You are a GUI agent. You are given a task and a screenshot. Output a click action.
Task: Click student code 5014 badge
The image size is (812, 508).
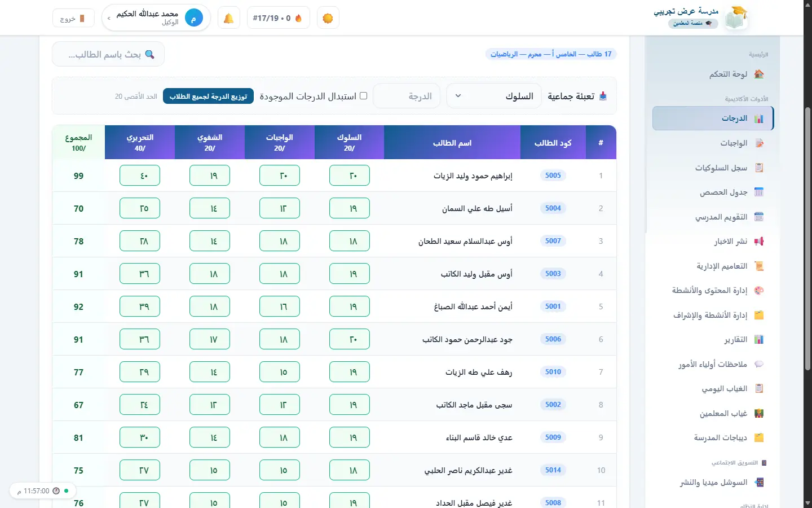point(553,470)
